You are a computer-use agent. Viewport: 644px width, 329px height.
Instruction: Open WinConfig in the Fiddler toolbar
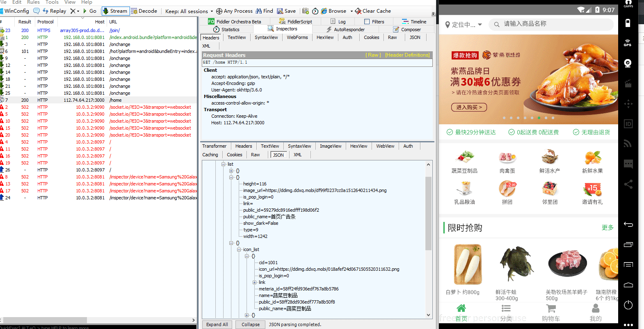(x=14, y=11)
